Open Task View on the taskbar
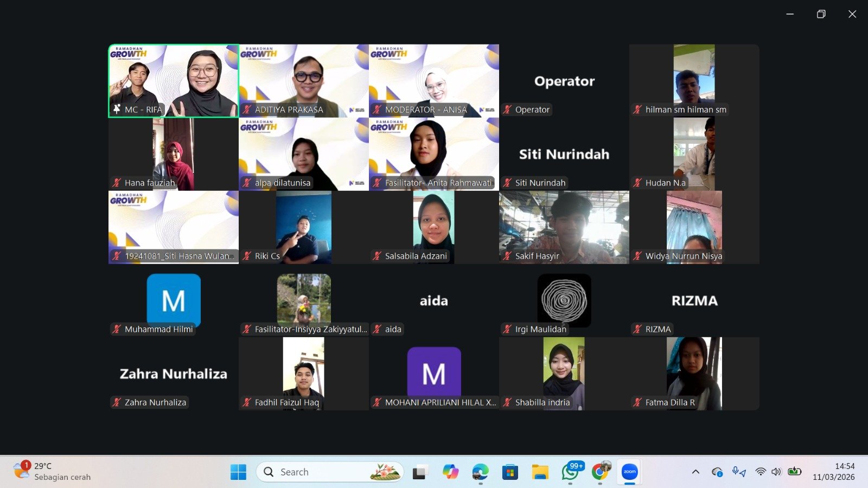Screen dimensions: 868x488 [x=419, y=472]
